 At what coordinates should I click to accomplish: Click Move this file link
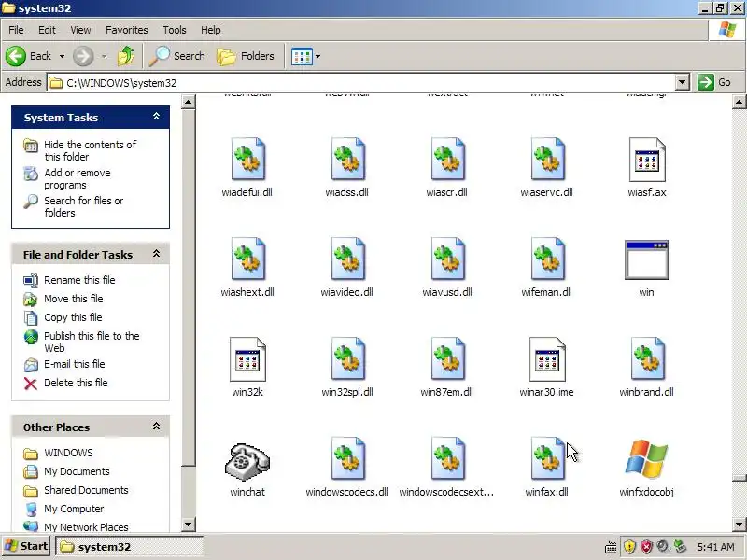[74, 299]
